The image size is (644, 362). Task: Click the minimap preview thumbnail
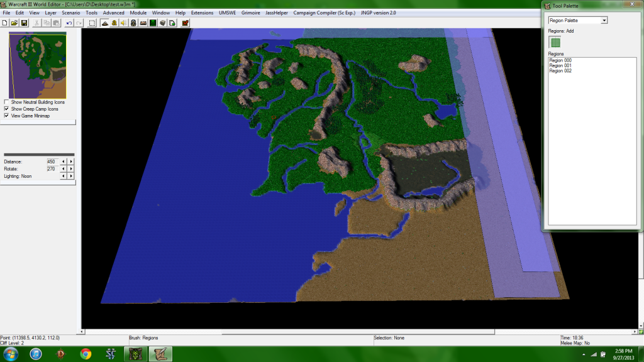(x=37, y=65)
